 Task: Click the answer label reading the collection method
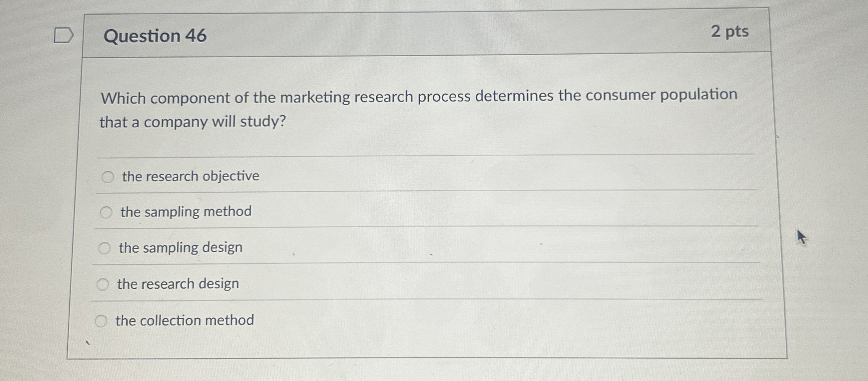[x=185, y=320]
